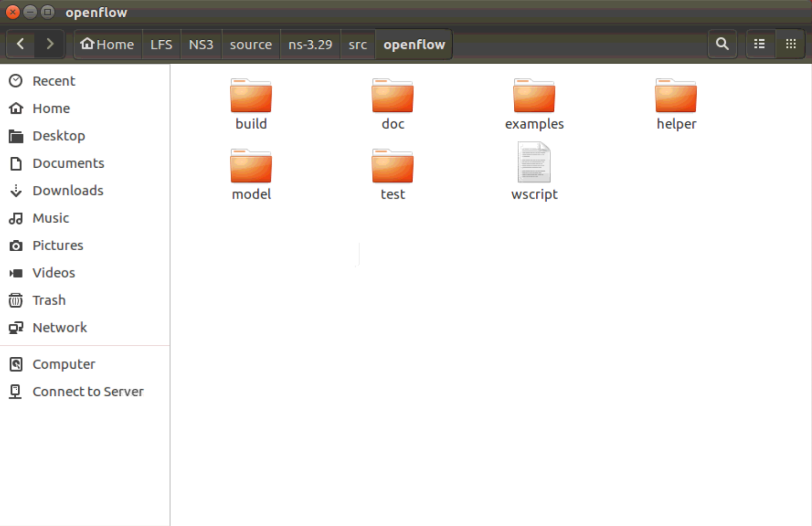Choose Connect to Server
812x526 pixels.
88,391
